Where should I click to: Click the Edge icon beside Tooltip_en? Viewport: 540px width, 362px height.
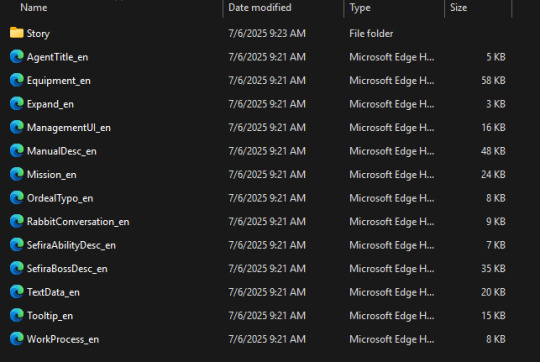[x=17, y=315]
